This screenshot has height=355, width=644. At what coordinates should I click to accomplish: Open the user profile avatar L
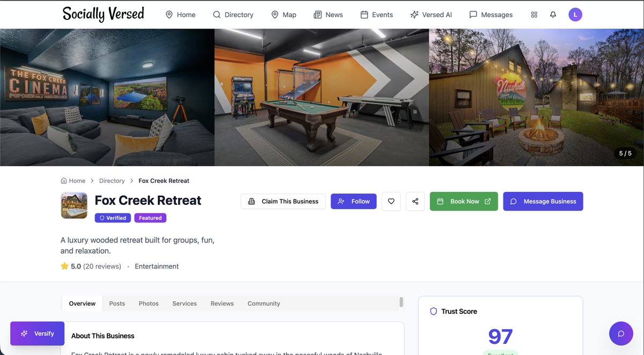click(x=575, y=14)
